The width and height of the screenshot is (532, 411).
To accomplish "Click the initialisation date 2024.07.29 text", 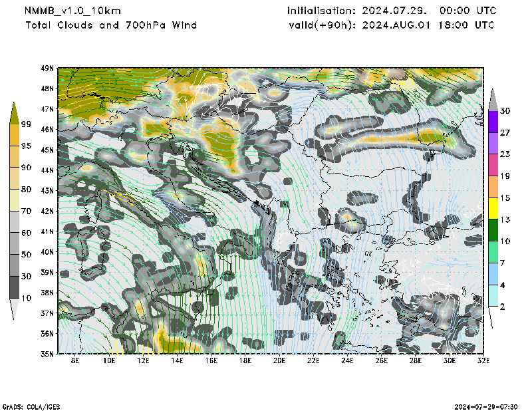I will coord(391,11).
